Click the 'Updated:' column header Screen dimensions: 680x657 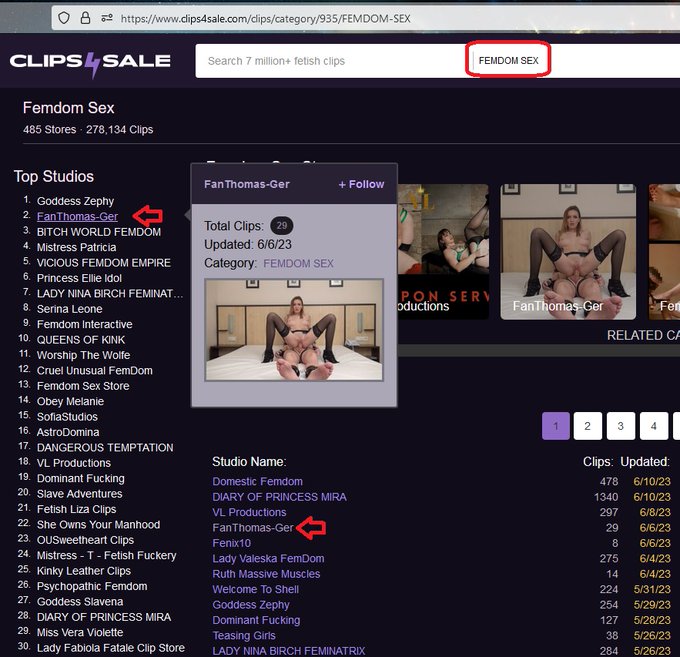click(645, 462)
